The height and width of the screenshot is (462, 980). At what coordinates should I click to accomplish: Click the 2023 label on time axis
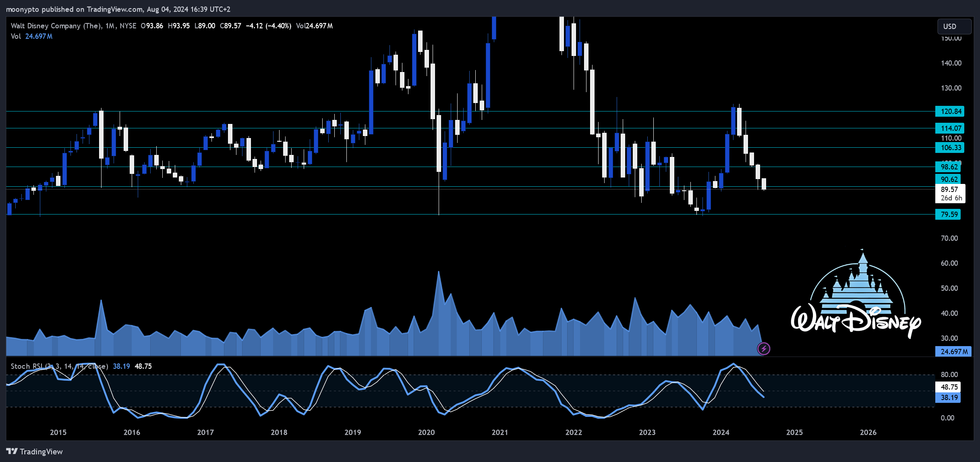647,432
